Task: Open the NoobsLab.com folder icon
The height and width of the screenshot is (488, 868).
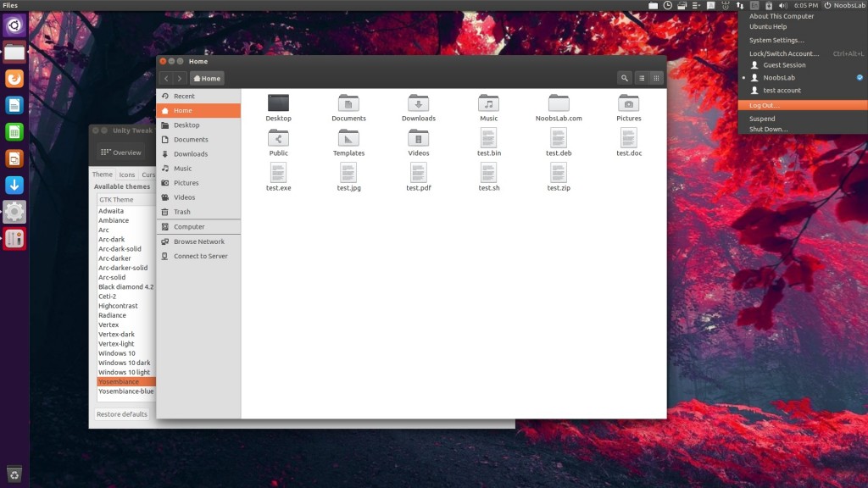Action: point(559,103)
